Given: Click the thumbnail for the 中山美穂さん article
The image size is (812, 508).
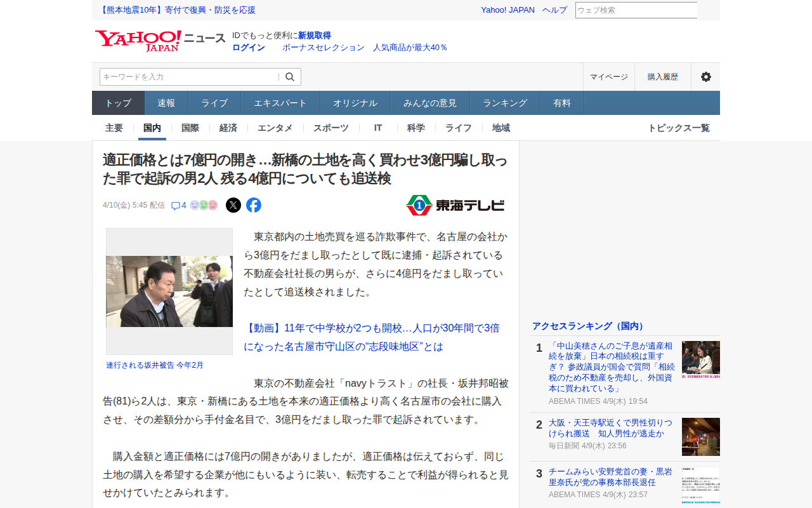Looking at the screenshot, I should point(701,360).
